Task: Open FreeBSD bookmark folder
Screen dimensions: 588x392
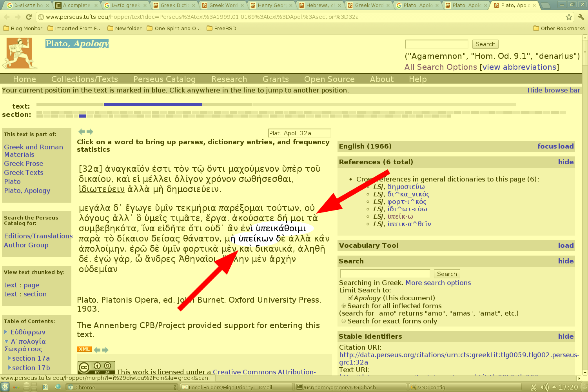Action: point(221,28)
